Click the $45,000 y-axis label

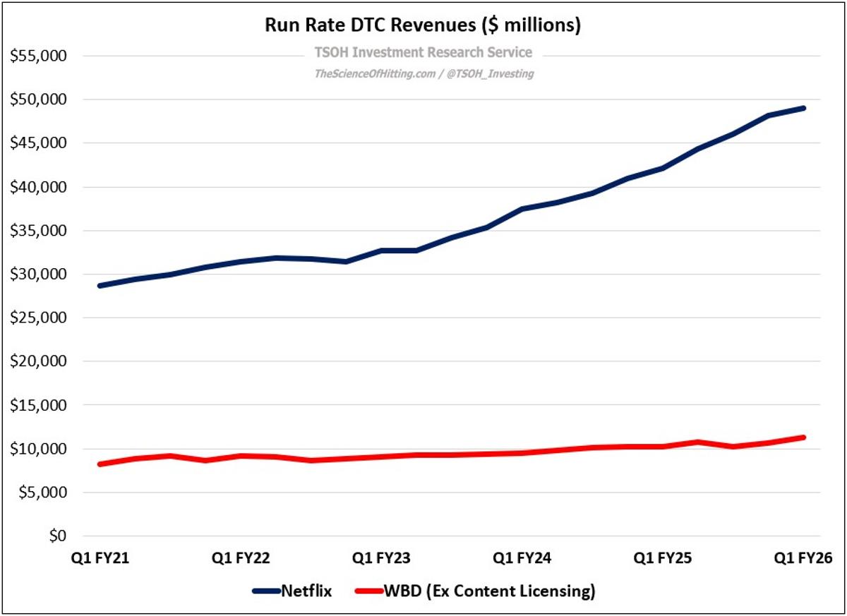click(37, 143)
